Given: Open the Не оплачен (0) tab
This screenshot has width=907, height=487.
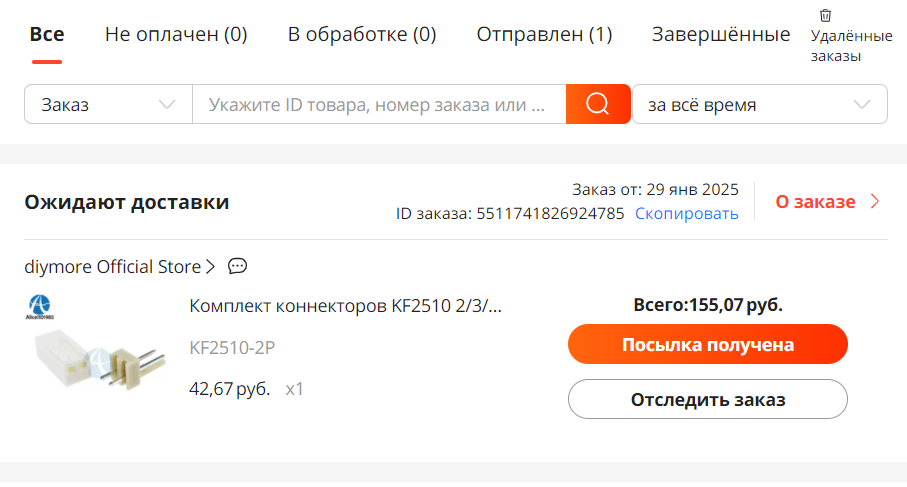Looking at the screenshot, I should point(176,34).
